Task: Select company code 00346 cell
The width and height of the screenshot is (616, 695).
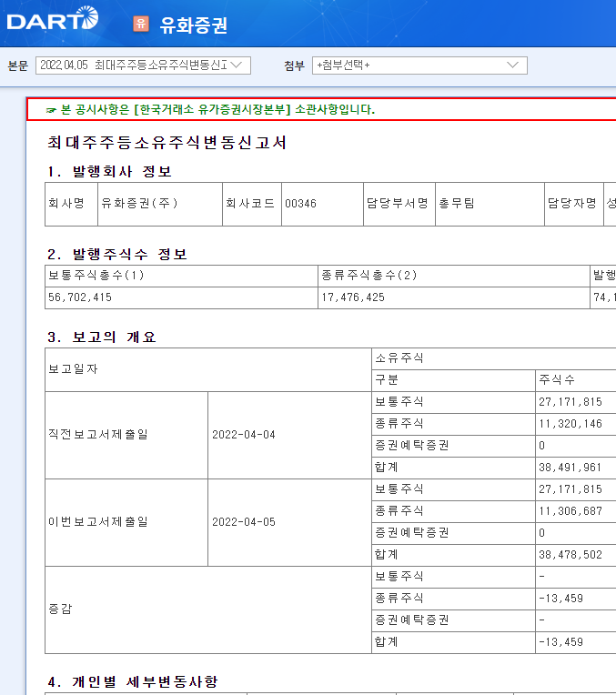Action: coord(322,204)
